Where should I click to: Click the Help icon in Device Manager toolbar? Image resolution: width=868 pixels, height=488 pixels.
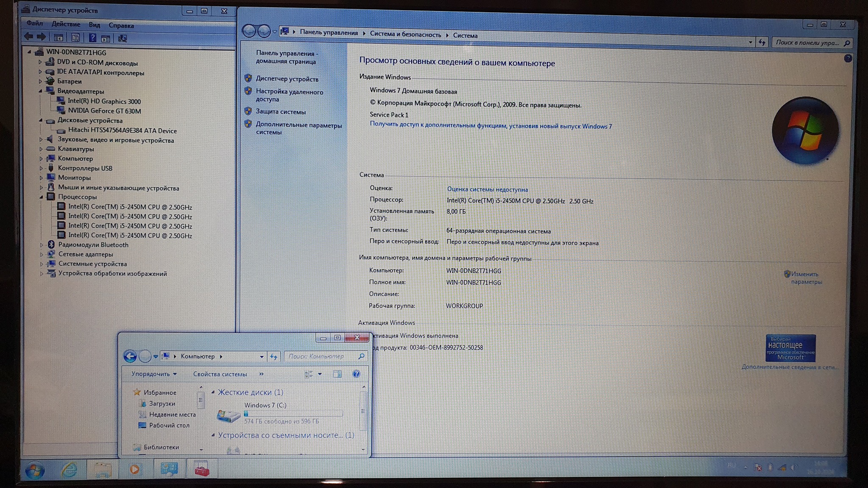(92, 38)
